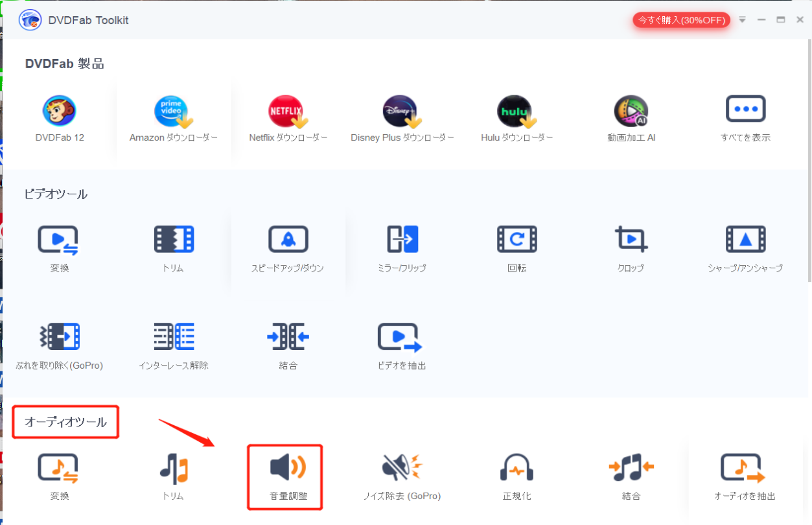Image resolution: width=812 pixels, height=525 pixels.
Task: Select the インターレース解除 deinterlace tool
Action: pyautogui.click(x=173, y=338)
